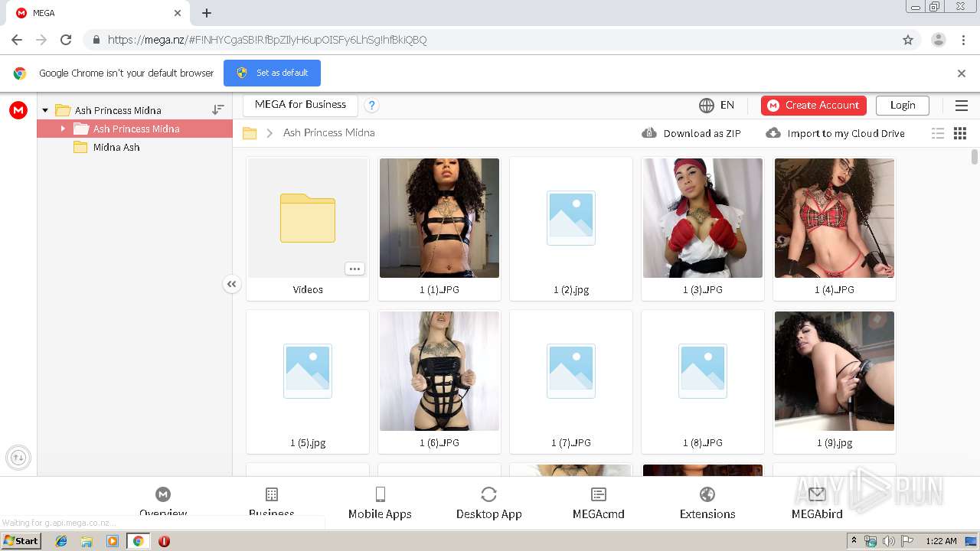Open the transfer status icon
Viewport: 980px width, 551px height.
point(18,458)
